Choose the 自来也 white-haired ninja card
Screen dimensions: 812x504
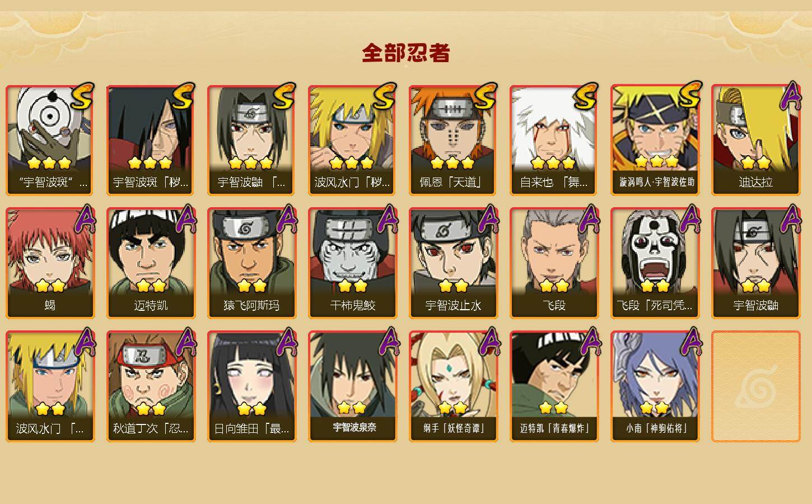pos(554,140)
